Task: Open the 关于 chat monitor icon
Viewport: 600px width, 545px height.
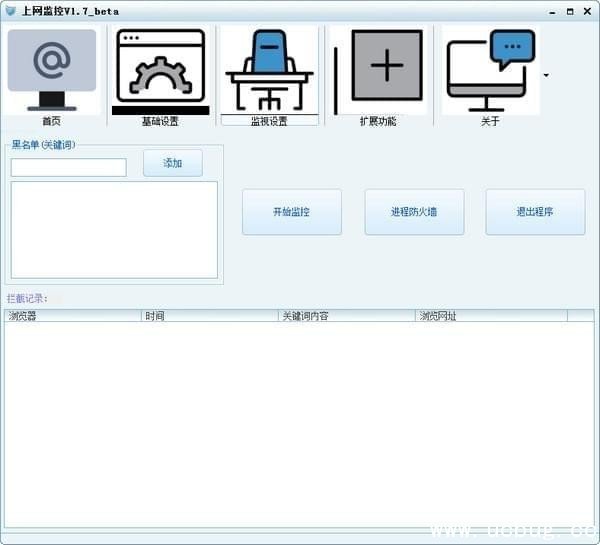Action: point(490,71)
